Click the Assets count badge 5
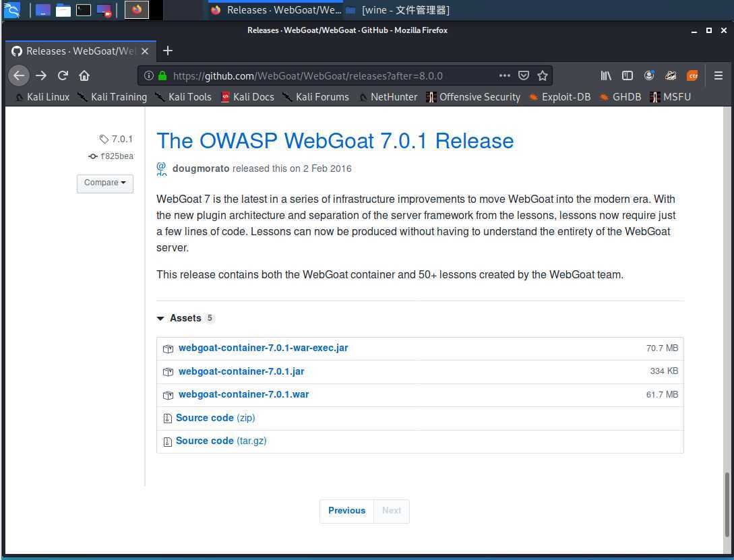This screenshot has height=560, width=734. point(210,318)
